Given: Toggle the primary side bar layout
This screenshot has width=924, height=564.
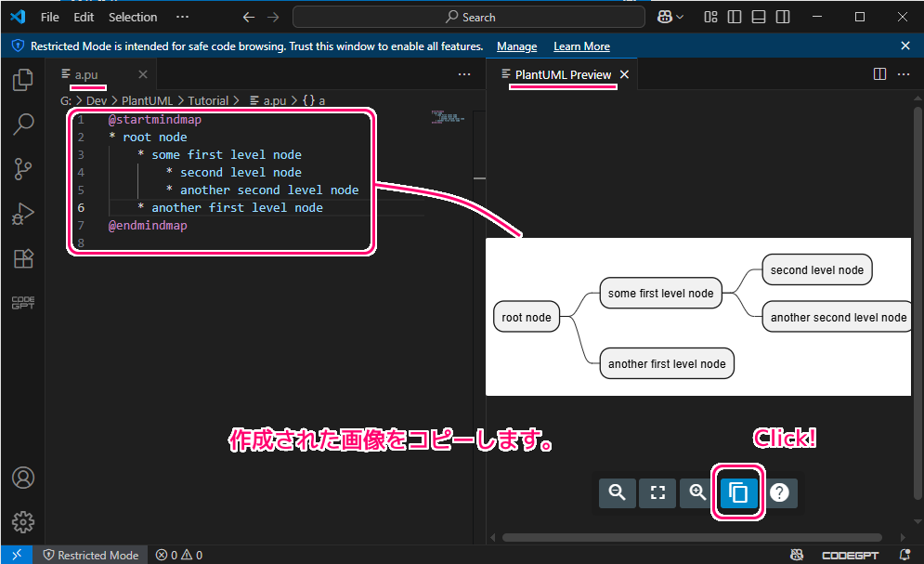Looking at the screenshot, I should [735, 17].
